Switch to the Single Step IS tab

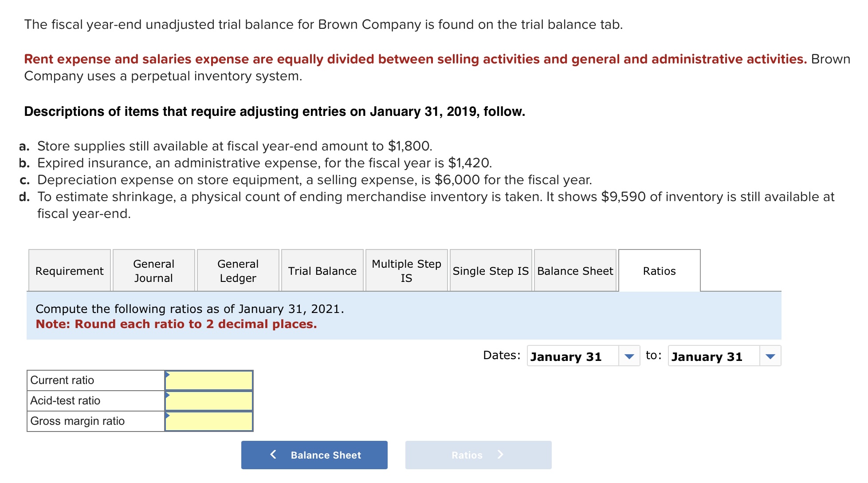[491, 270]
